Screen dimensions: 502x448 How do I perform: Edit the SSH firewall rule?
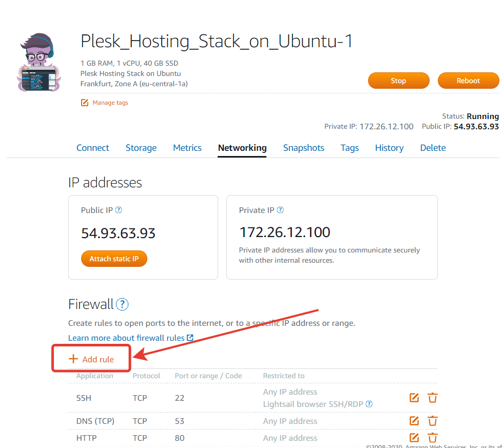tap(414, 397)
